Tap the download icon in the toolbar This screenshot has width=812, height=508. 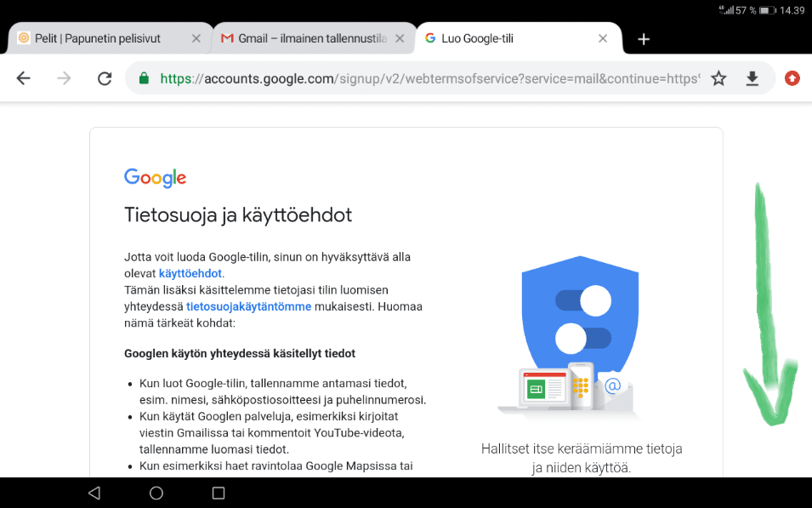point(752,78)
